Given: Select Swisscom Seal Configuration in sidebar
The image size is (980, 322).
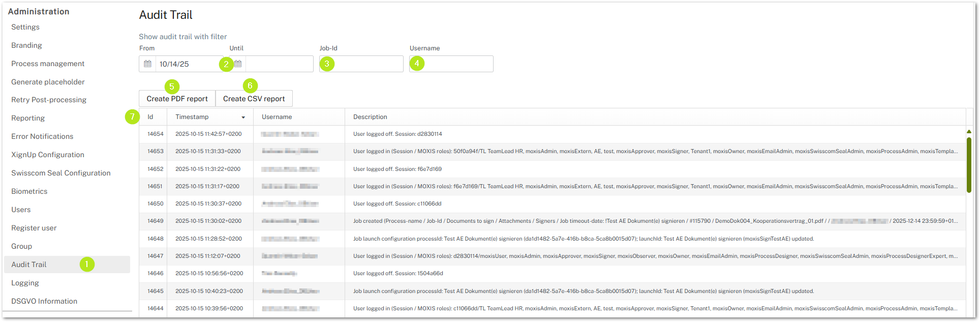Looking at the screenshot, I should [x=61, y=173].
